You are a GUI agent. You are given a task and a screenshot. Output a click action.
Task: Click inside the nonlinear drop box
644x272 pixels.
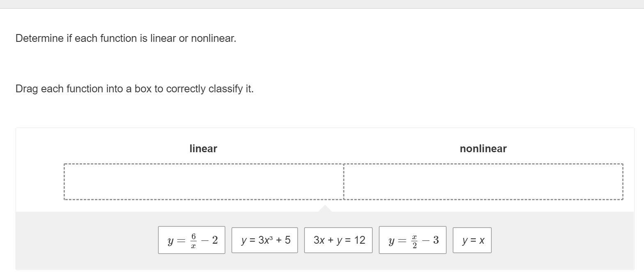coord(483,182)
